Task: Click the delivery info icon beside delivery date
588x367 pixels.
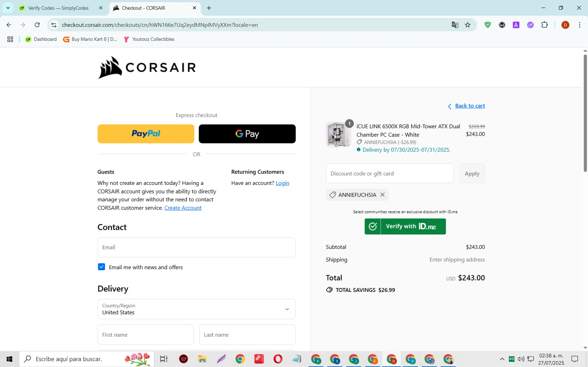Action: 358,150
